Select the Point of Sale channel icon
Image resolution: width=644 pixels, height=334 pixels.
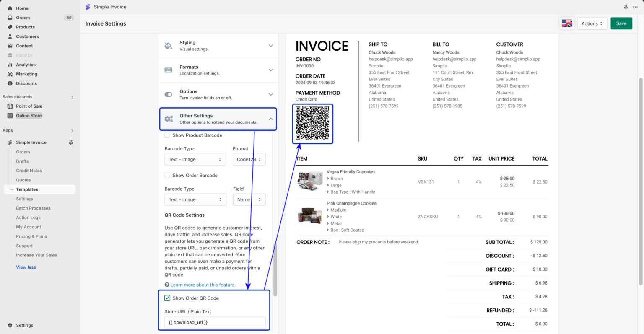click(x=10, y=106)
